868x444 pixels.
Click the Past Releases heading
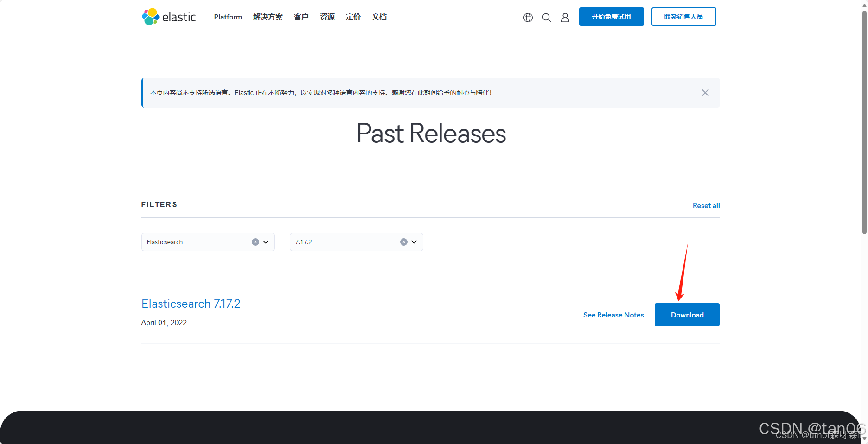click(x=431, y=133)
